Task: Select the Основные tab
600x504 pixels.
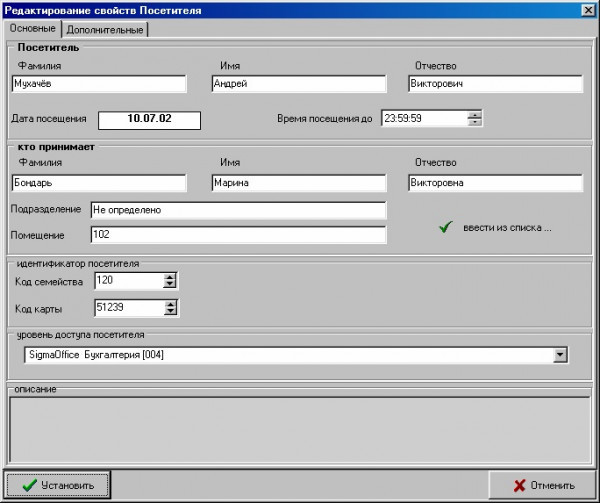Action: (x=33, y=28)
